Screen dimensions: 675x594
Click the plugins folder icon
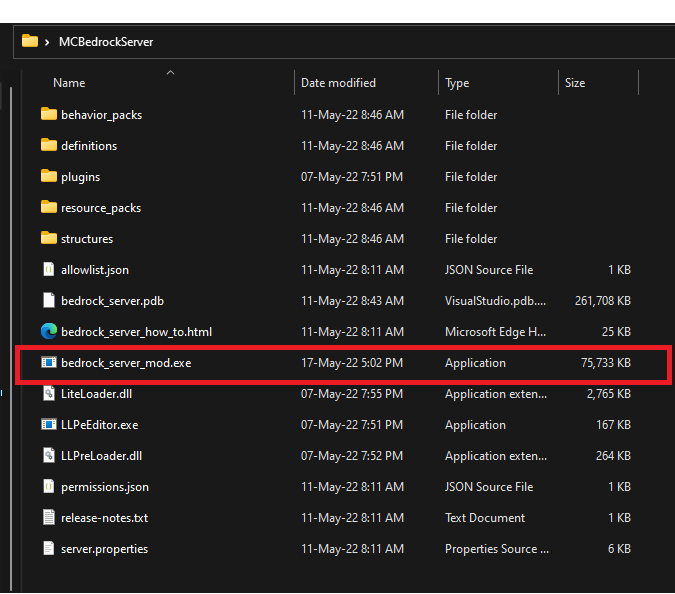click(x=49, y=176)
